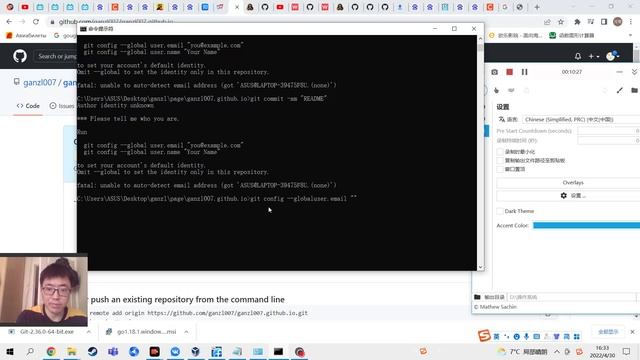640x360 pixels.
Task: Switch to GitHub Code tab
Action: (x=28, y=106)
